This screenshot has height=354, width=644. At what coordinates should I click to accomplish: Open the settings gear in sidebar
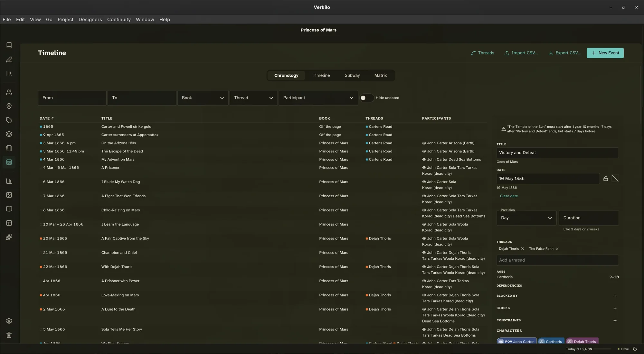[9, 321]
